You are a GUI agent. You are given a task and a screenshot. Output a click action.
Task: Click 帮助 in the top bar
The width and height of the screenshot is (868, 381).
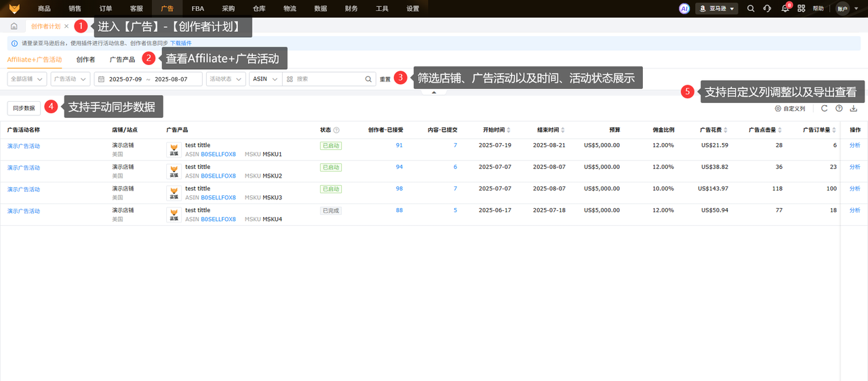[x=818, y=8]
